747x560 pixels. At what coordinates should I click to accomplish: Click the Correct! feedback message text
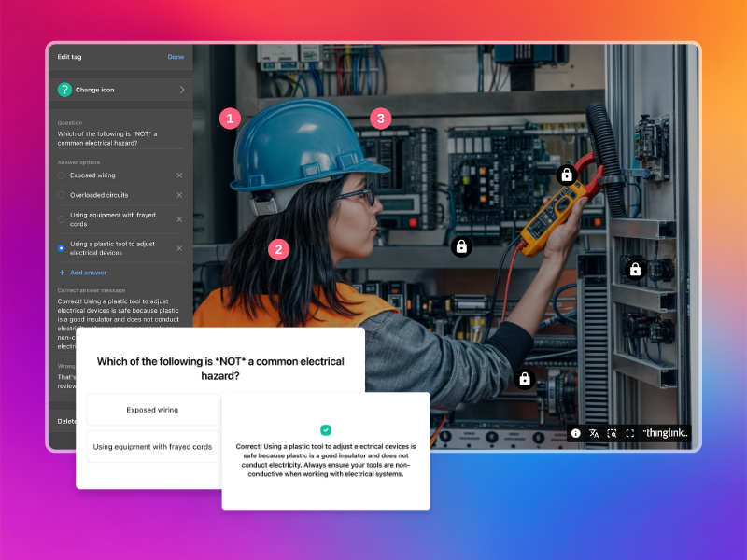(326, 460)
